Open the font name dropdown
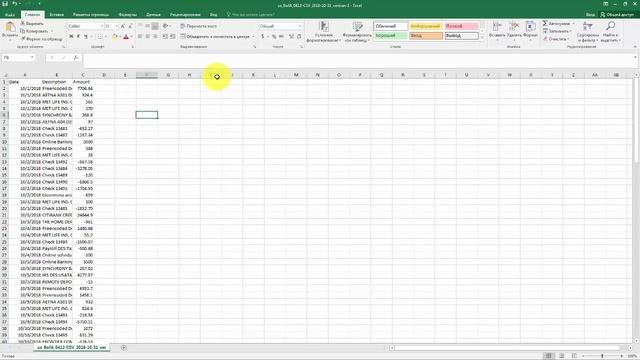Image resolution: width=640 pixels, height=360 pixels. click(x=102, y=26)
